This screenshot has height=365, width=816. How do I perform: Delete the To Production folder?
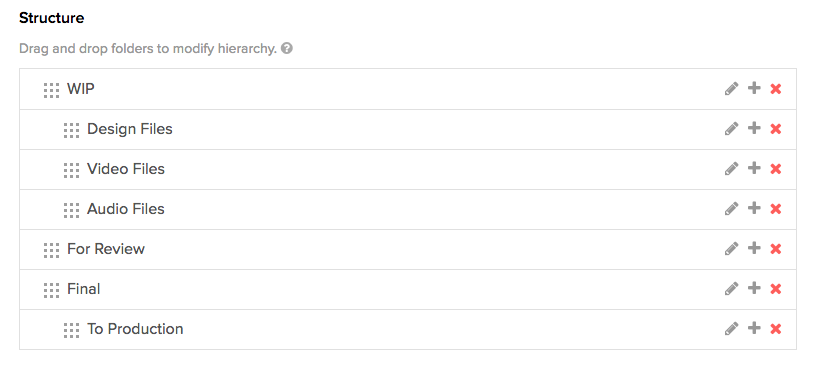[x=775, y=329]
